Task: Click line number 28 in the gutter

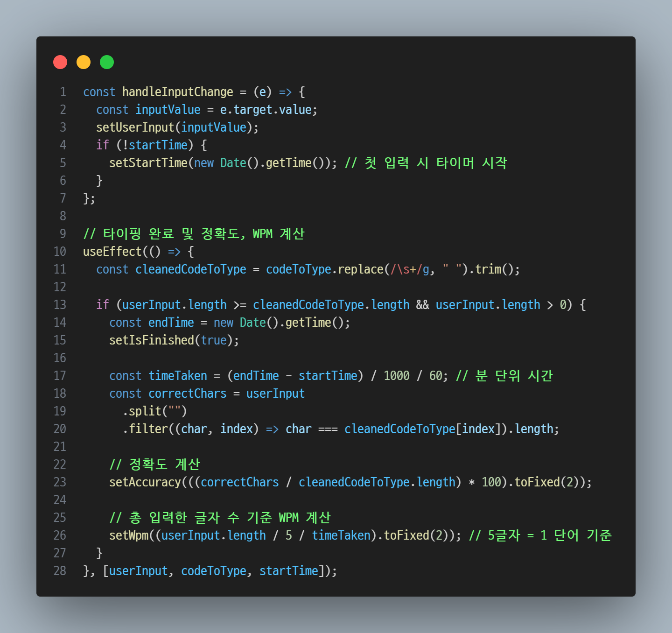Action: tap(60, 571)
